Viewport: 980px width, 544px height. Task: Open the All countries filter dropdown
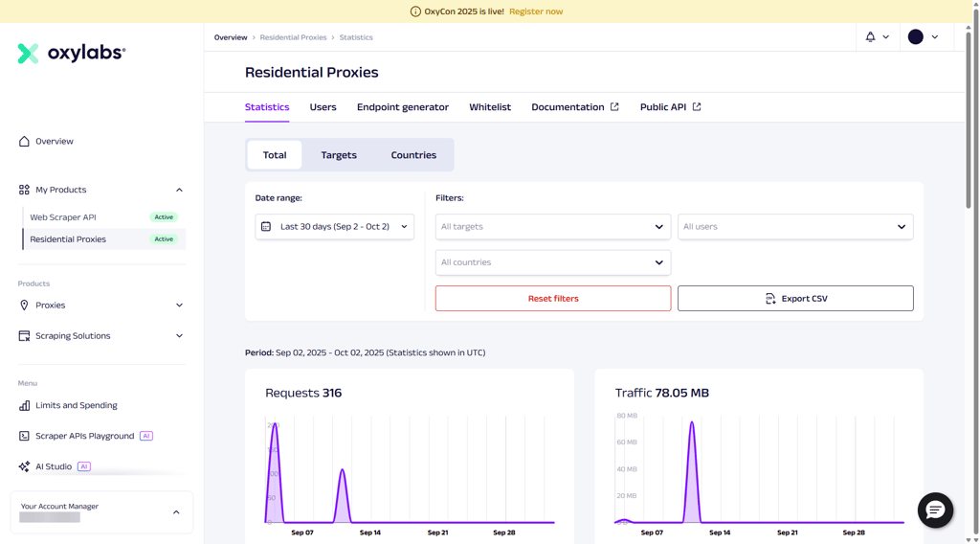(x=553, y=262)
